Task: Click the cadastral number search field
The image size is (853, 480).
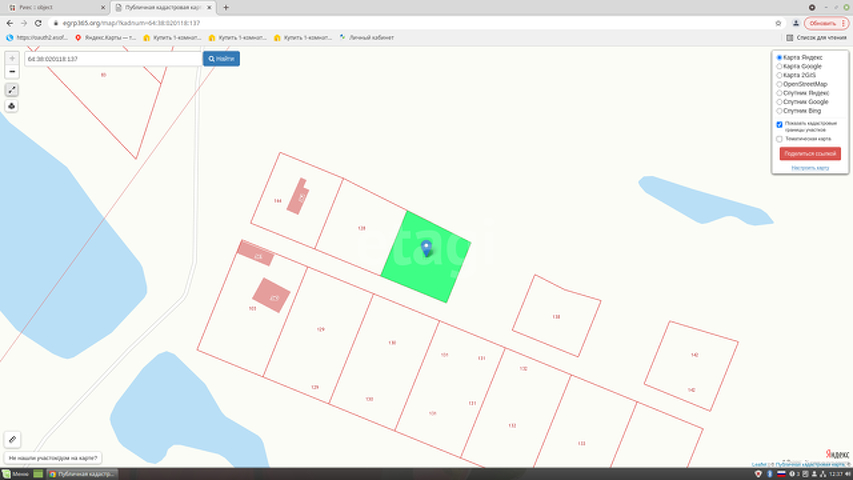Action: click(x=112, y=59)
